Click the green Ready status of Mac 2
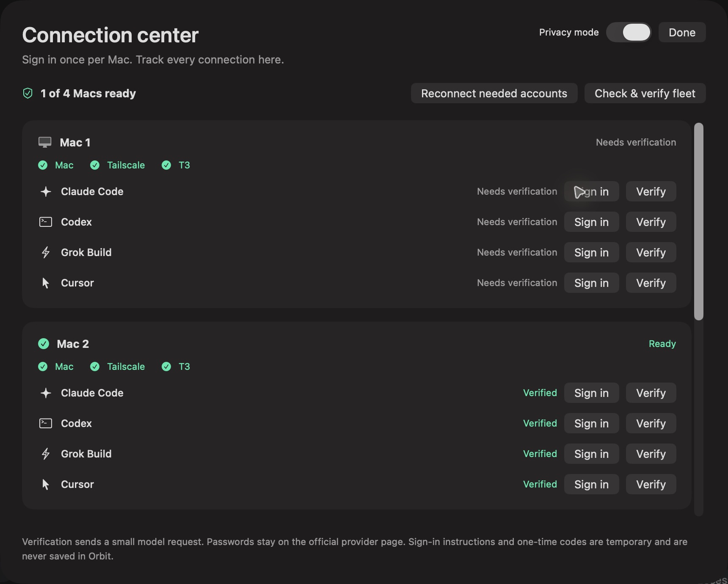Viewport: 728px width, 584px height. (x=662, y=344)
